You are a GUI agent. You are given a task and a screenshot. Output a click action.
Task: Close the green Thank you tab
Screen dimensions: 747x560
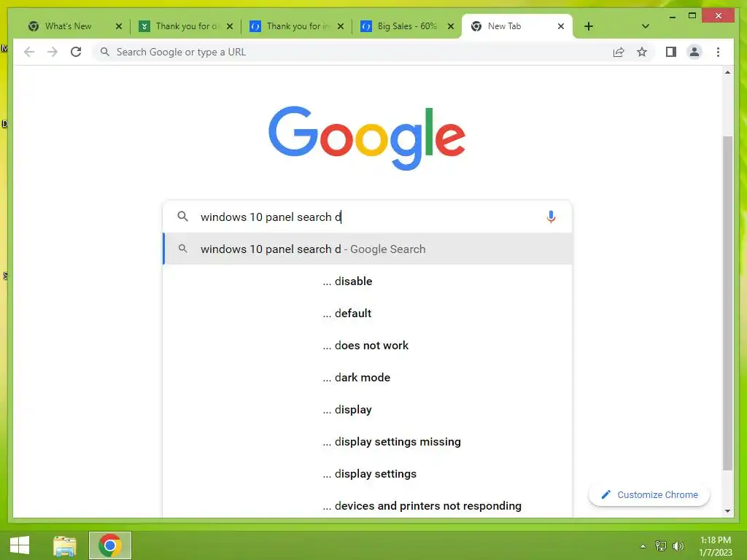point(230,26)
